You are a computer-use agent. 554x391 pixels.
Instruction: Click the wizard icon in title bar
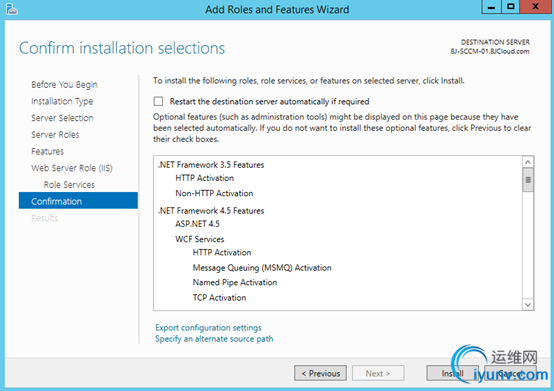tap(12, 9)
